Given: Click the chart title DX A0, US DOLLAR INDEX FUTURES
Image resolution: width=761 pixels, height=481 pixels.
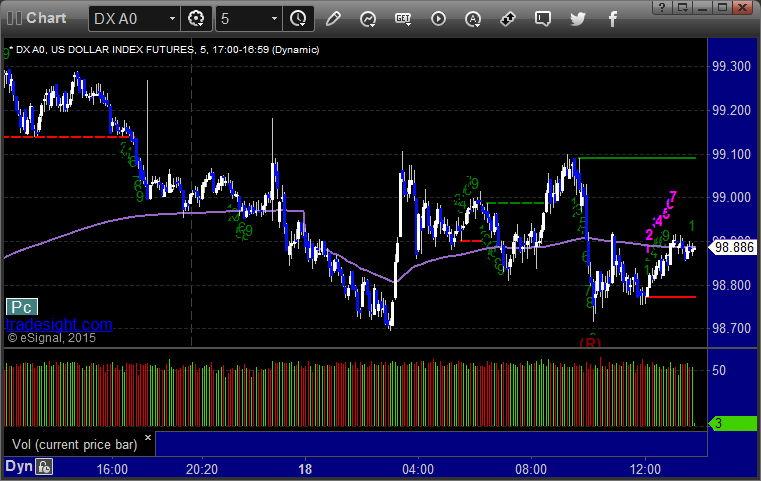Looking at the screenshot, I should tap(105, 50).
